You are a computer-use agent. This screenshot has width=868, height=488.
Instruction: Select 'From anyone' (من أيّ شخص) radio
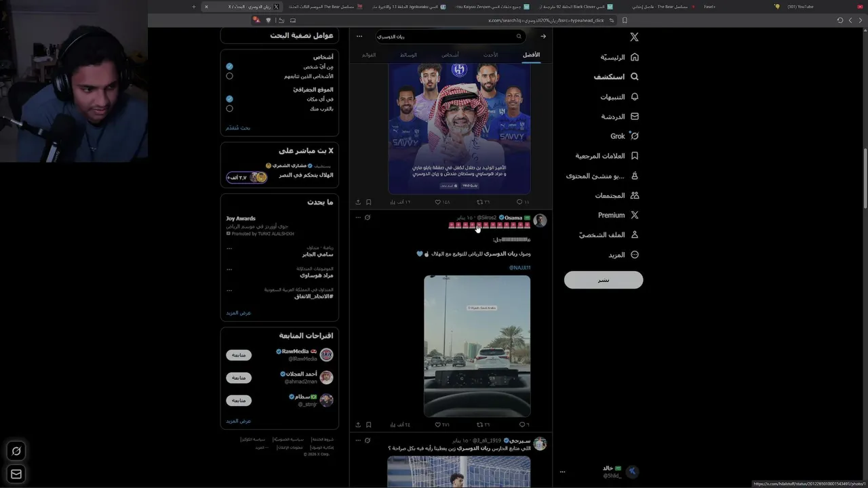point(229,66)
